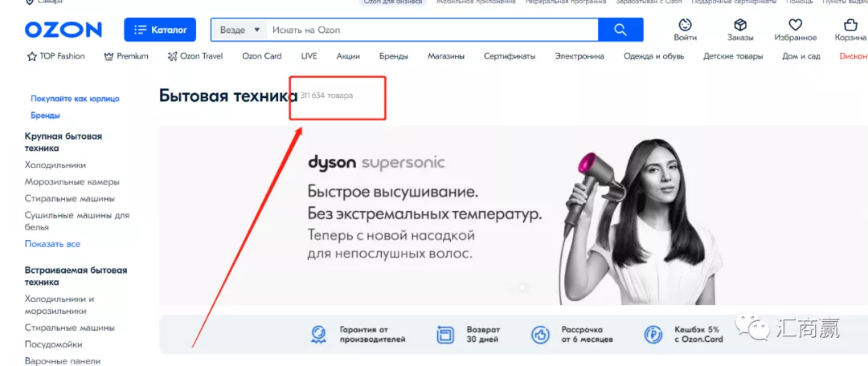Expand Показать все in appliance categories
This screenshot has height=366, width=868.
pyautogui.click(x=52, y=244)
